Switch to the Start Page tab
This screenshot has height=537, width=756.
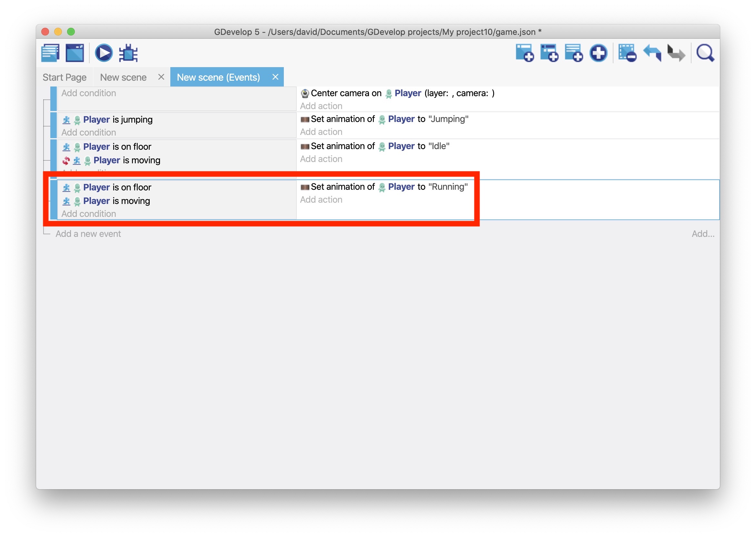point(65,77)
